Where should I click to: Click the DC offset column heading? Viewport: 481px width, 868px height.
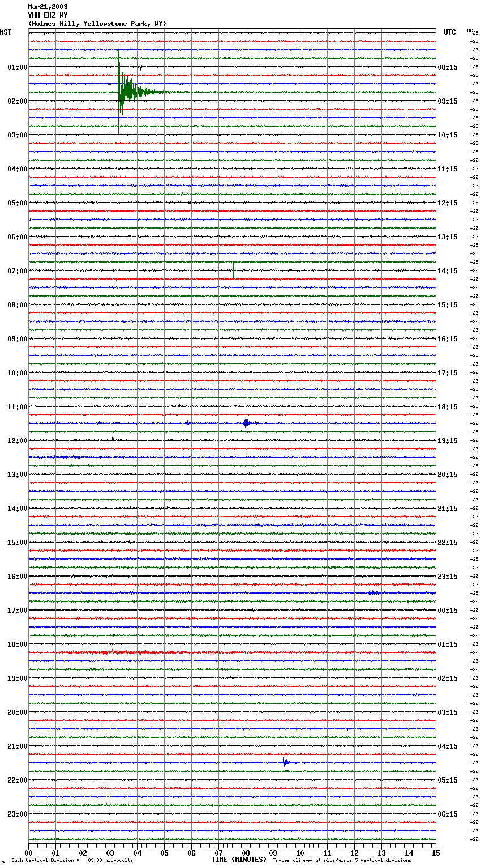pos(470,31)
